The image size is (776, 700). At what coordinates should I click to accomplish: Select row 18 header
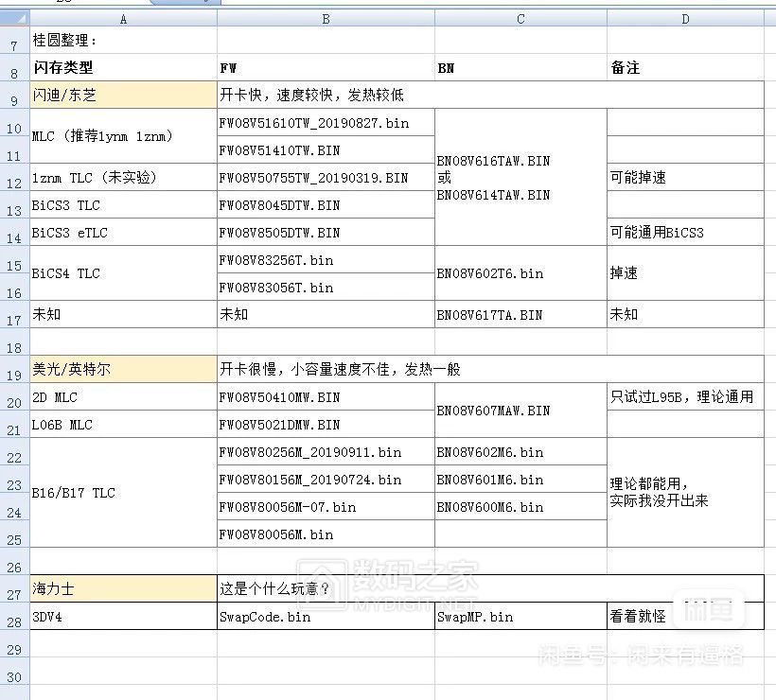coord(14,341)
